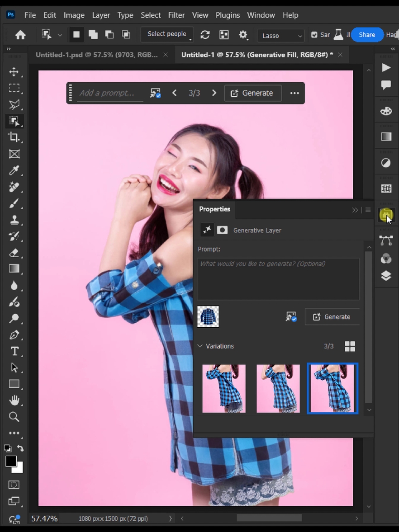
Task: Open tool preset picker arrow
Action: [x=60, y=35]
